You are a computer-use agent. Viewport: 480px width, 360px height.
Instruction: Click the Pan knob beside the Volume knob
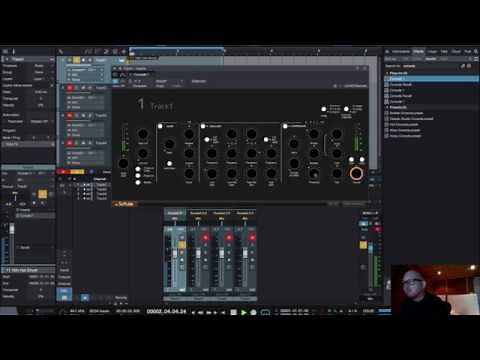tap(337, 173)
